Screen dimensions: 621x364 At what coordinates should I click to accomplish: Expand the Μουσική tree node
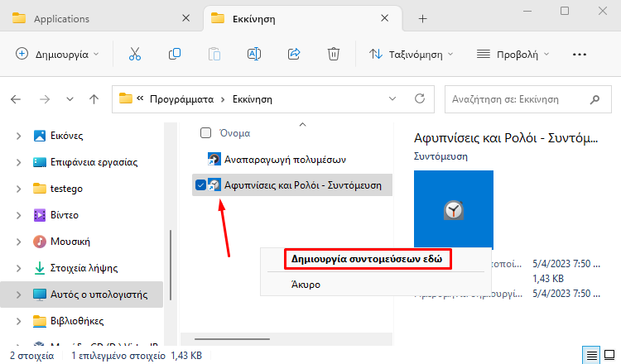[x=18, y=242]
